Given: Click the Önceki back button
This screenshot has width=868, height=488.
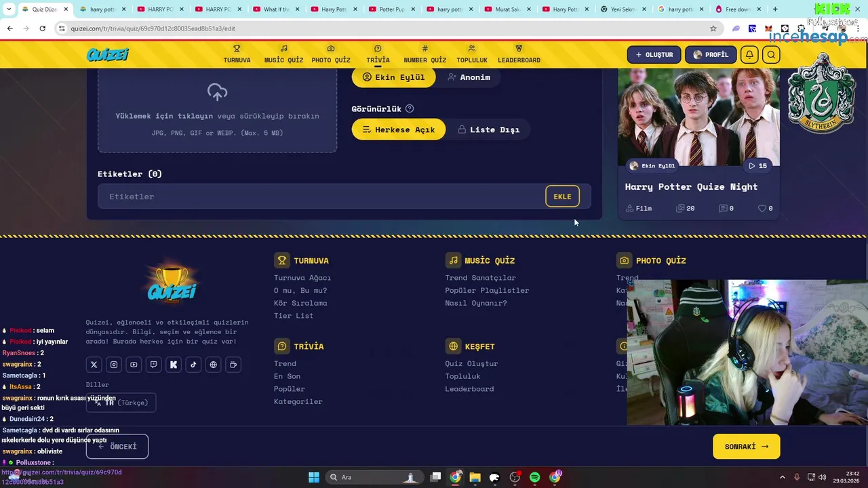Looking at the screenshot, I should [117, 446].
